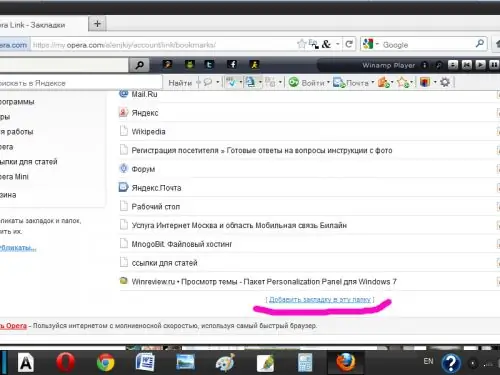Open the Google search engine selector dropdown
This screenshot has width=500, height=375.
[377, 44]
